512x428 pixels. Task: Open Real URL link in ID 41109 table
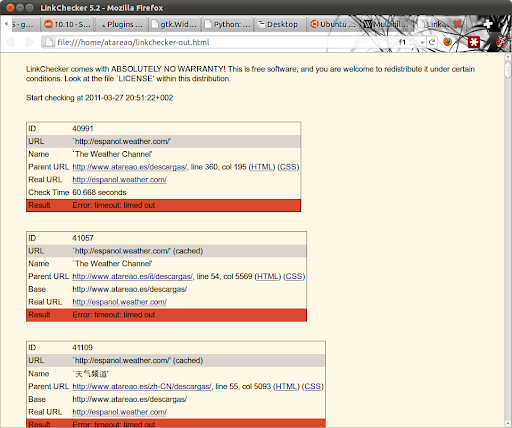[x=119, y=412]
